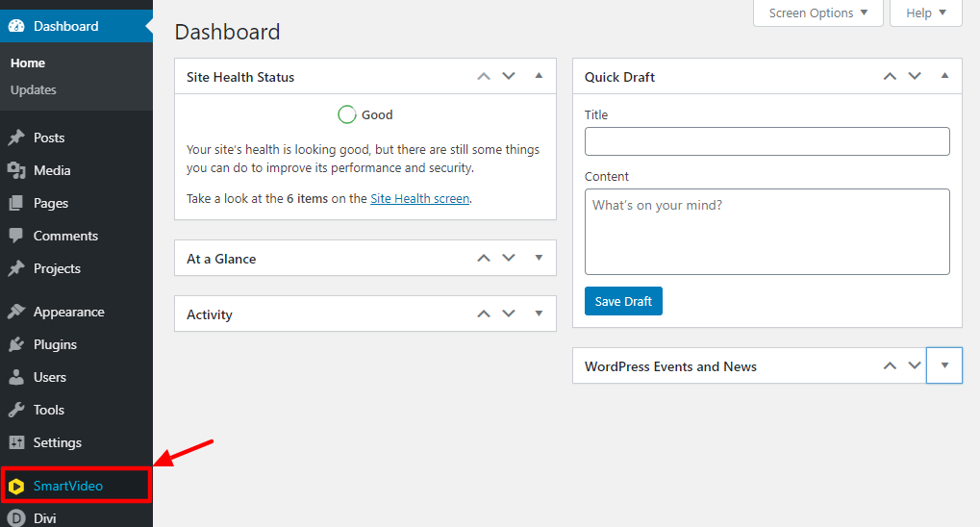980x527 pixels.
Task: Click the Save Draft button
Action: (623, 301)
